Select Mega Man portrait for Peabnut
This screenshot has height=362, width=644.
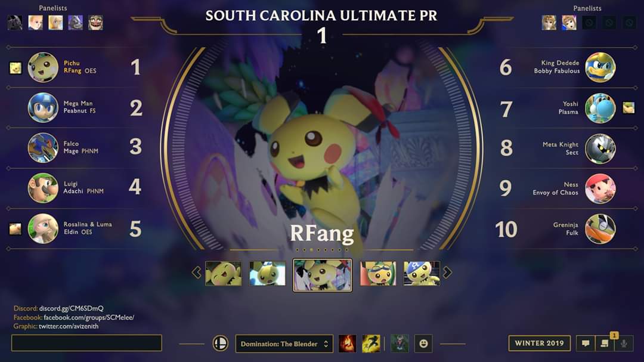coord(43,108)
